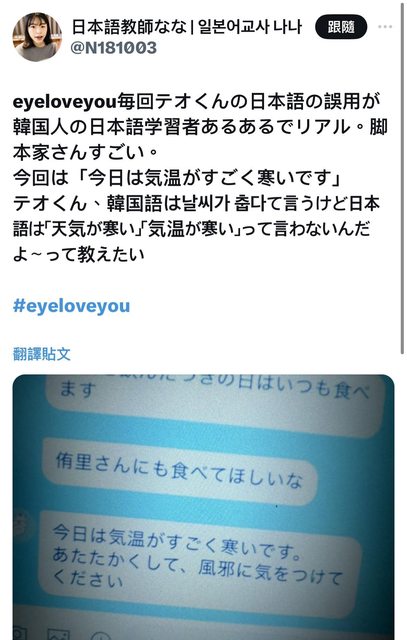407x640 pixels.
Task: Click the final line よ~って教えたい
Action: click(79, 254)
